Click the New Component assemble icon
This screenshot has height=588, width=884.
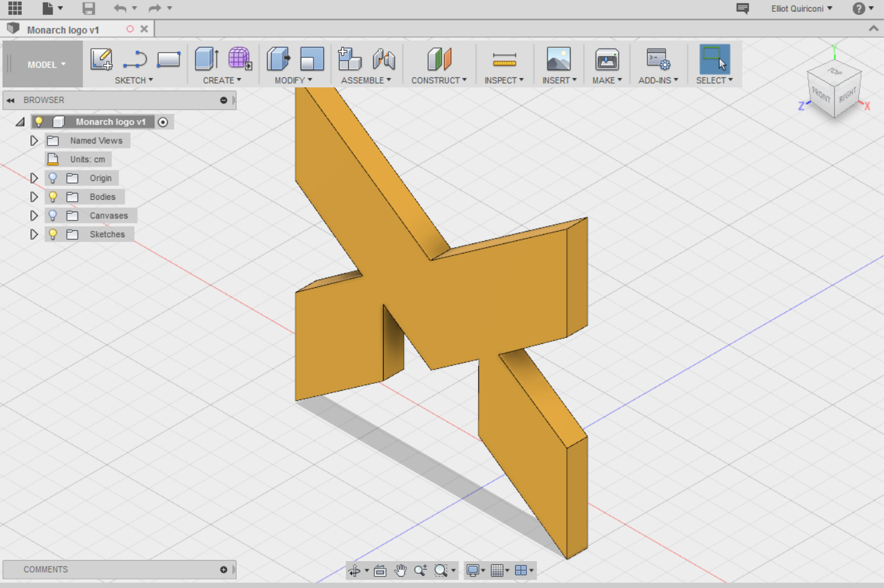click(350, 59)
